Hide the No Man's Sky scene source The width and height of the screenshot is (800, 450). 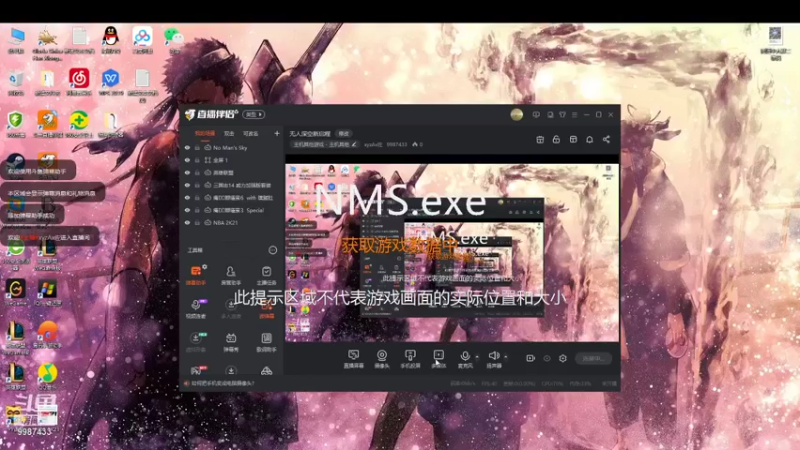pyautogui.click(x=187, y=147)
